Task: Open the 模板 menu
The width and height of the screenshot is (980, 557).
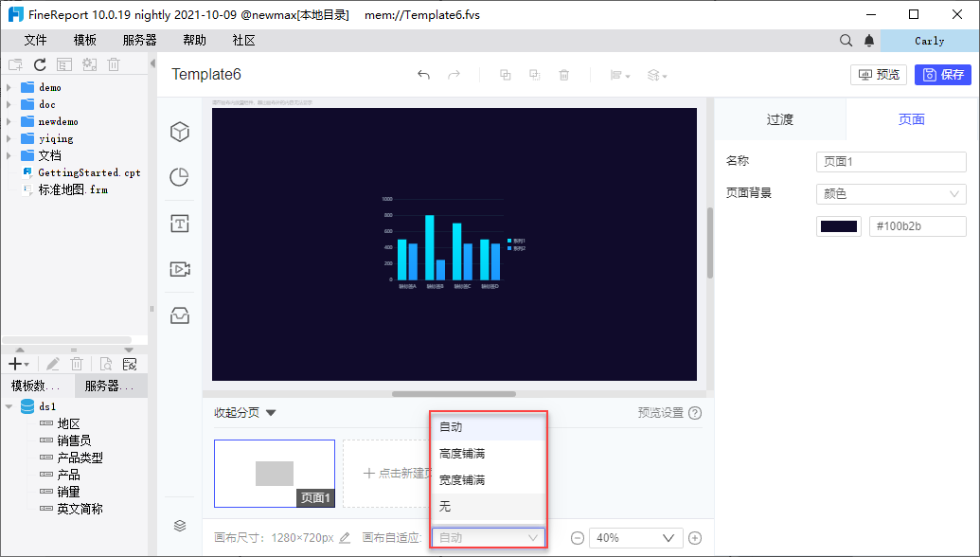Action: [x=85, y=41]
